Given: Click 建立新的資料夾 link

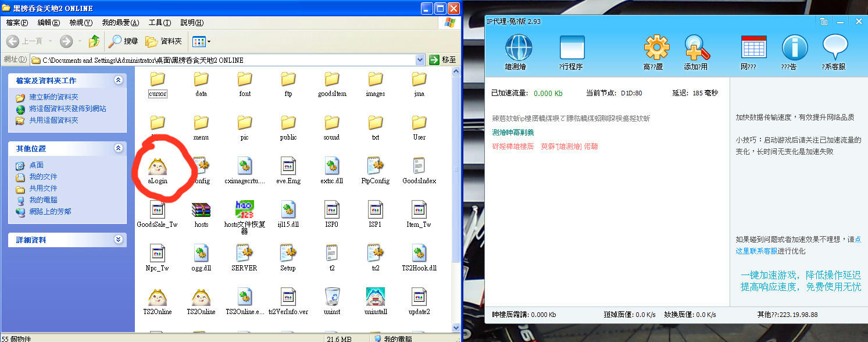Looking at the screenshot, I should (x=53, y=97).
